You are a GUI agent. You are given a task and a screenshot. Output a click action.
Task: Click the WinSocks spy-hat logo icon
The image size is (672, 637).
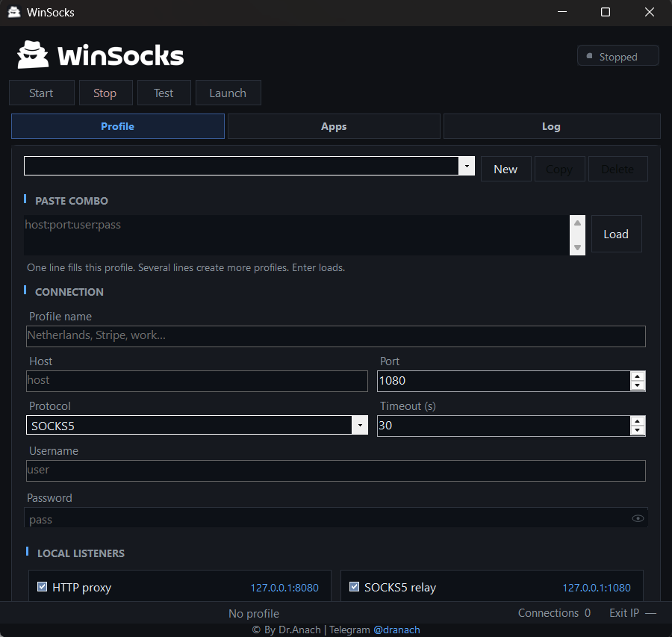tap(33, 55)
